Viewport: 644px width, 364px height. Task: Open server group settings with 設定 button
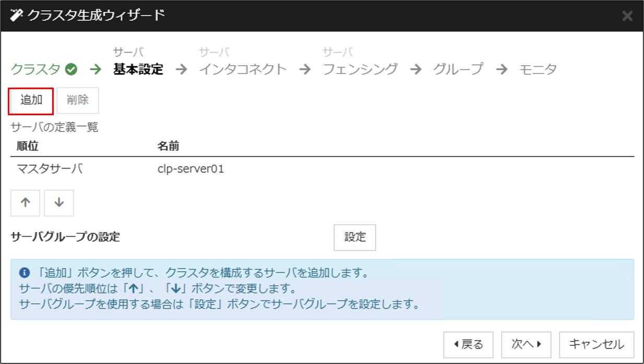click(355, 237)
